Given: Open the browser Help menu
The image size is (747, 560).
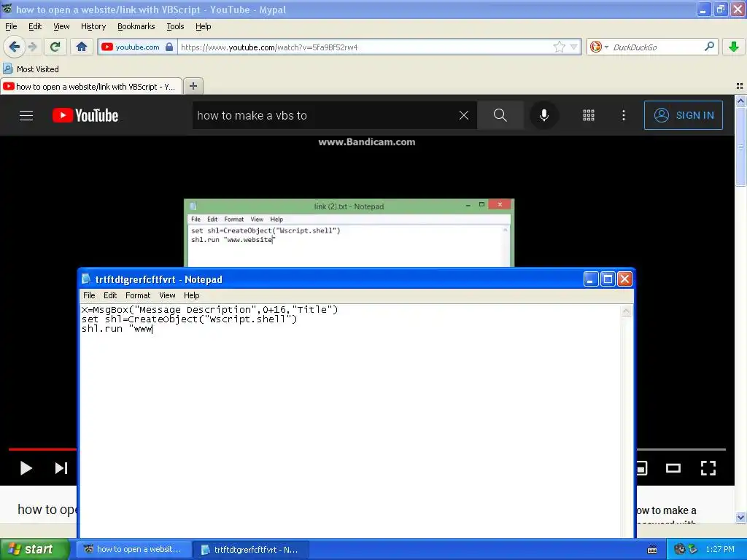Looking at the screenshot, I should click(203, 26).
